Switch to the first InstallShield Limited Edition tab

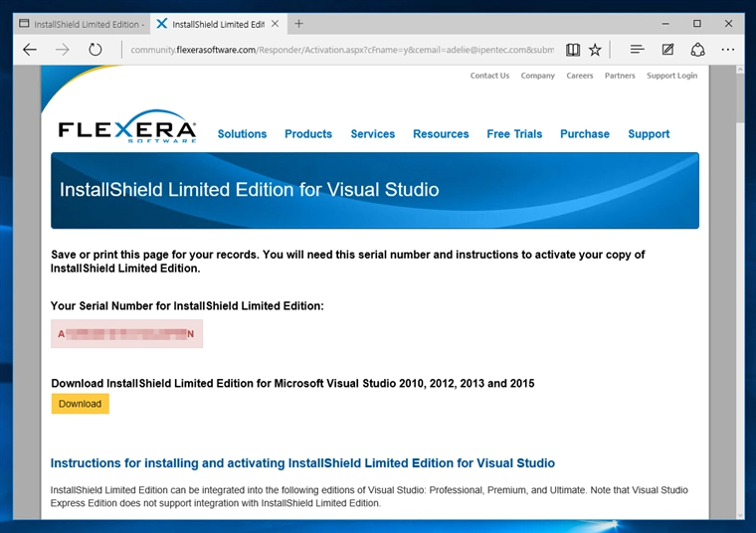click(x=82, y=24)
